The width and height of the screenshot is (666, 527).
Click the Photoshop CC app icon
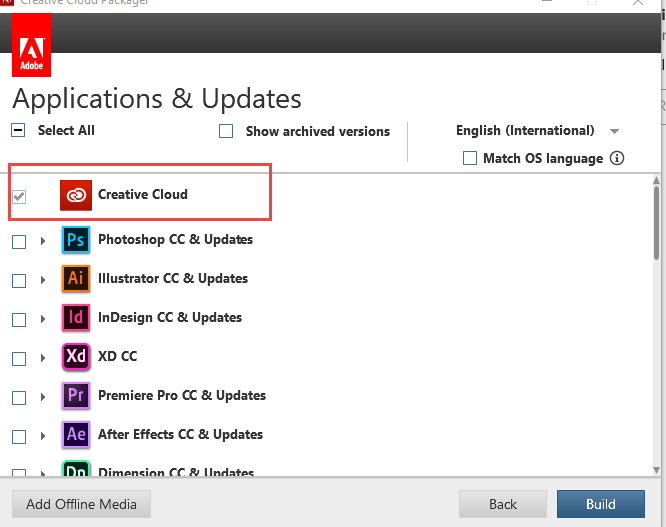coord(76,240)
